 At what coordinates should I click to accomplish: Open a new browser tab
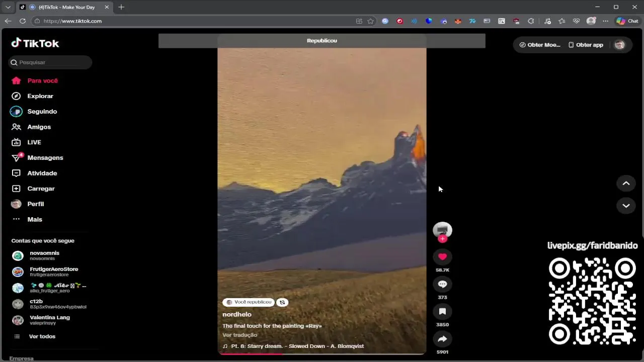[x=121, y=7]
